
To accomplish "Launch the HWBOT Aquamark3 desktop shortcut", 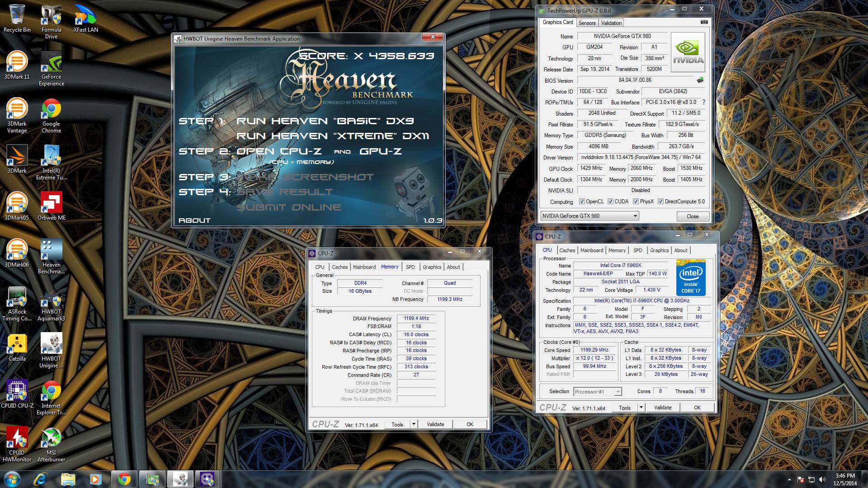I will coord(51,304).
